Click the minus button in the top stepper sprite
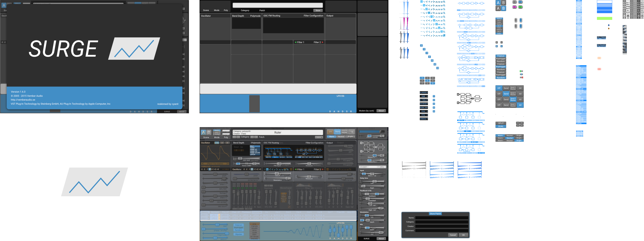Viewport: 644px width, 241px height. (518, 123)
